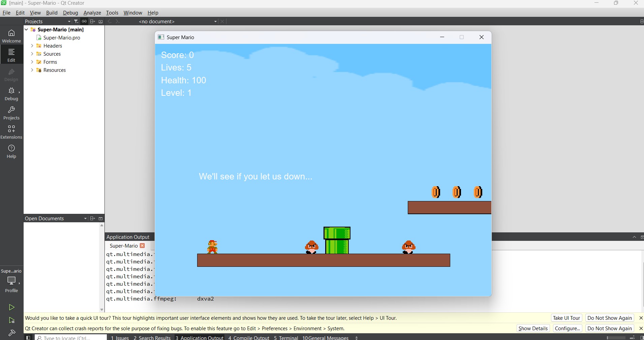
Task: Maximize the Application Output pane
Action: click(x=634, y=237)
